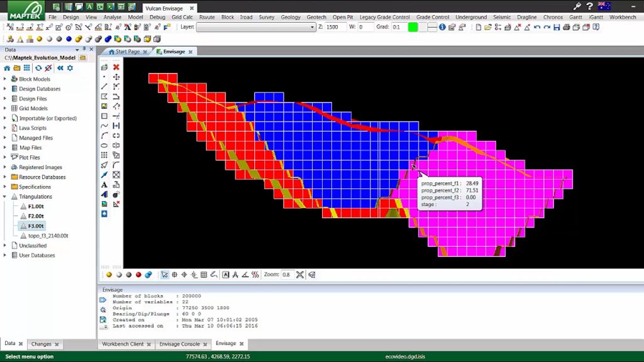Click the Refresh icon in Data panel
Image resolution: width=644 pixels, height=362 pixels.
tap(38, 68)
